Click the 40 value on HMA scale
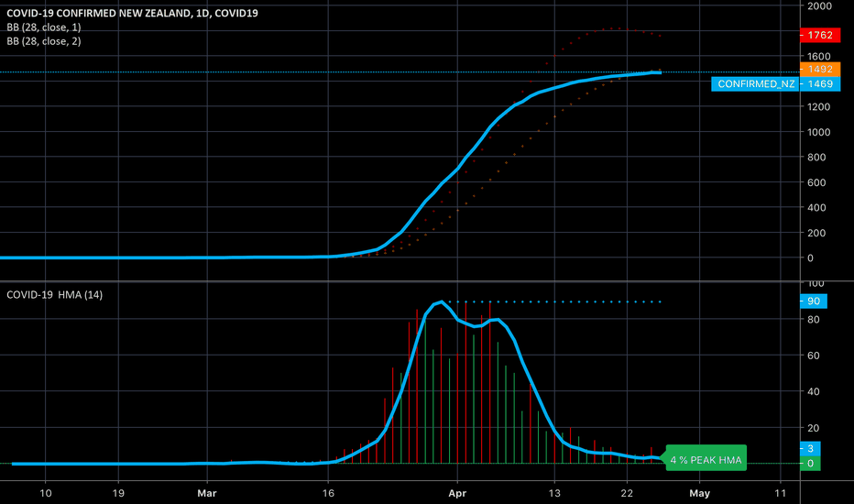This screenshot has width=854, height=504. pyautogui.click(x=813, y=392)
